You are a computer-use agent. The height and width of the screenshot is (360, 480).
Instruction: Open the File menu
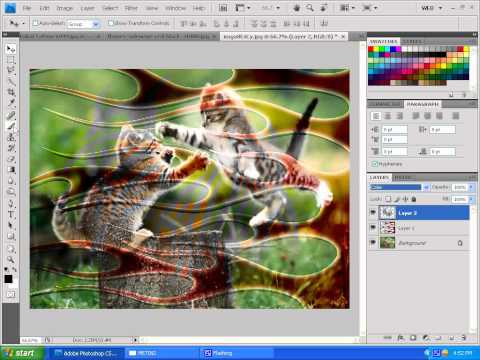point(27,8)
